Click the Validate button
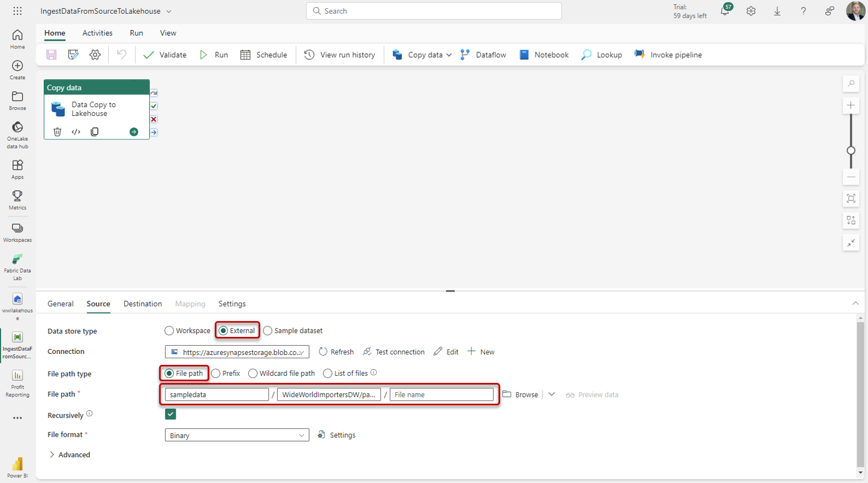This screenshot has width=868, height=483. point(165,55)
